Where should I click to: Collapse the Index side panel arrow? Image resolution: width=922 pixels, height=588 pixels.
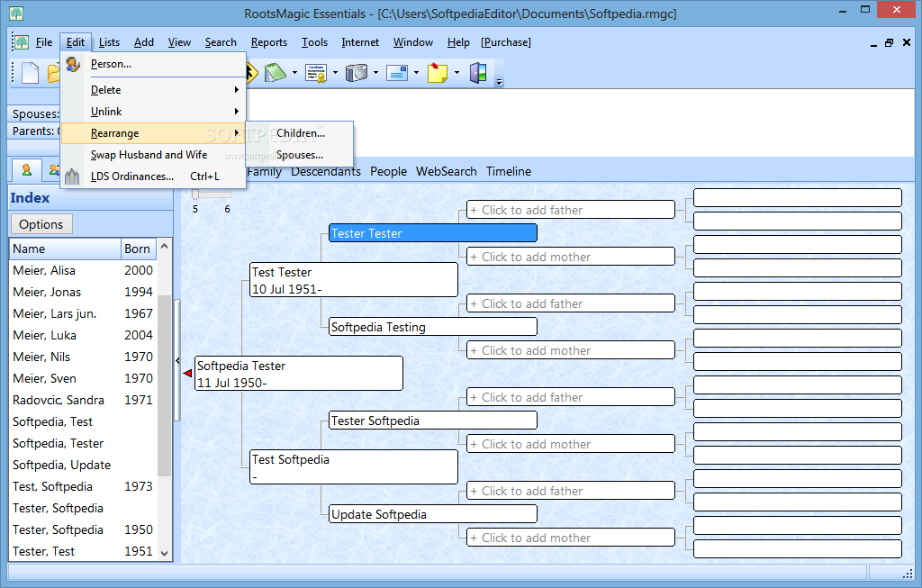pyautogui.click(x=177, y=361)
